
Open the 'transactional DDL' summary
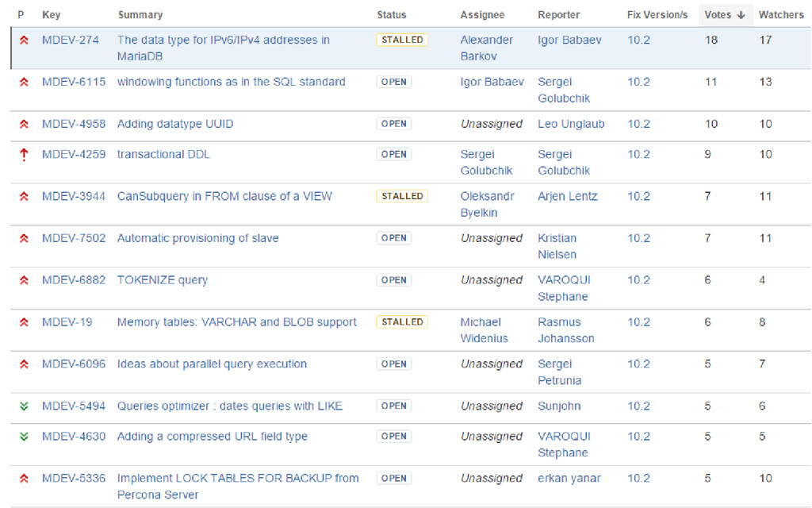pos(163,155)
